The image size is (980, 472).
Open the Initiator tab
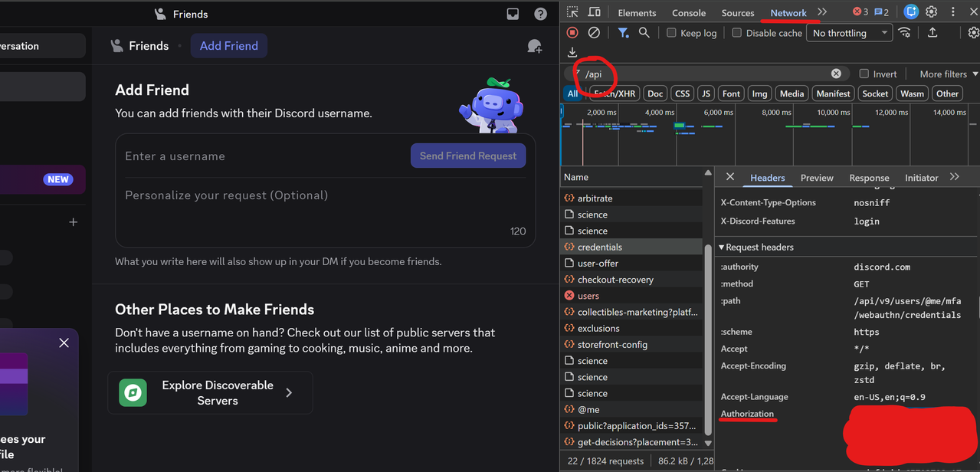(x=921, y=178)
